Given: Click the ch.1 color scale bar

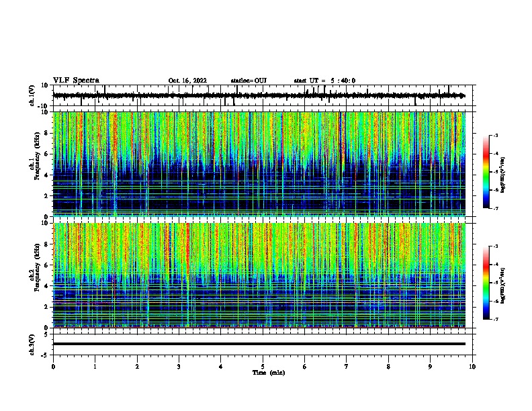Looking at the screenshot, I should [486, 172].
